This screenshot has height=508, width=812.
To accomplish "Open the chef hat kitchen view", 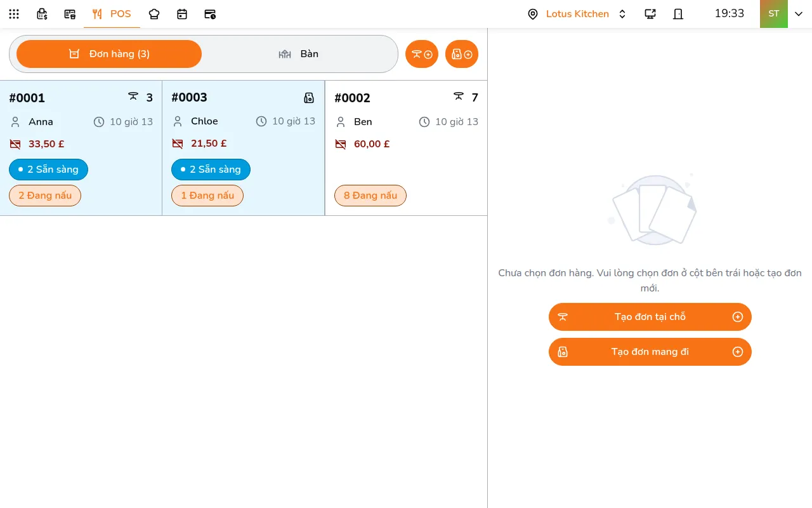I will [x=154, y=14].
